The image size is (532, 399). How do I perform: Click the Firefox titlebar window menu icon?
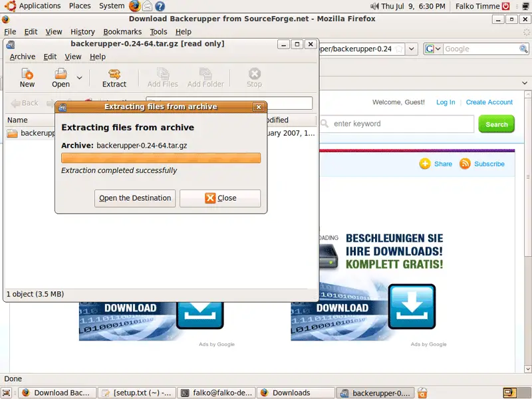point(5,19)
